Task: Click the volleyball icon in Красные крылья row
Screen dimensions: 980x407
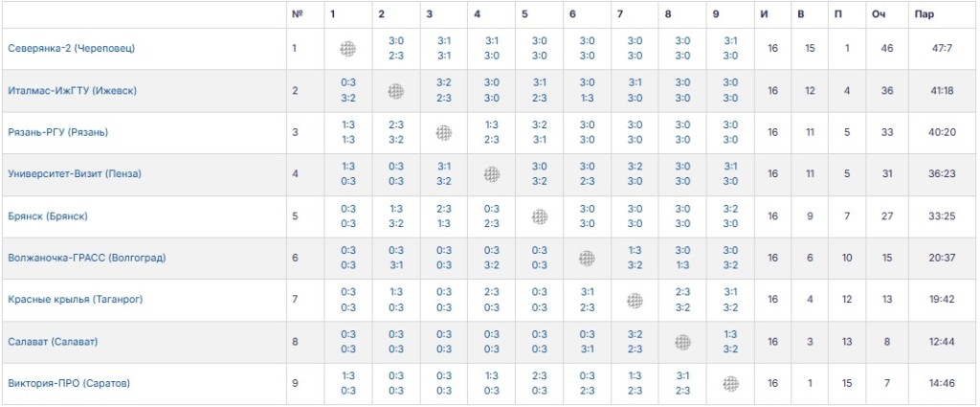Action: click(x=635, y=301)
